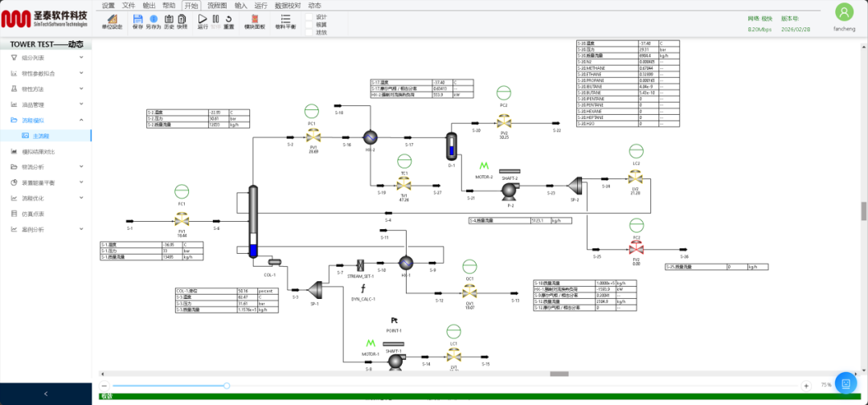868x405 pixels.
Task: Select the POINT-1 Pt block
Action: tap(394, 321)
